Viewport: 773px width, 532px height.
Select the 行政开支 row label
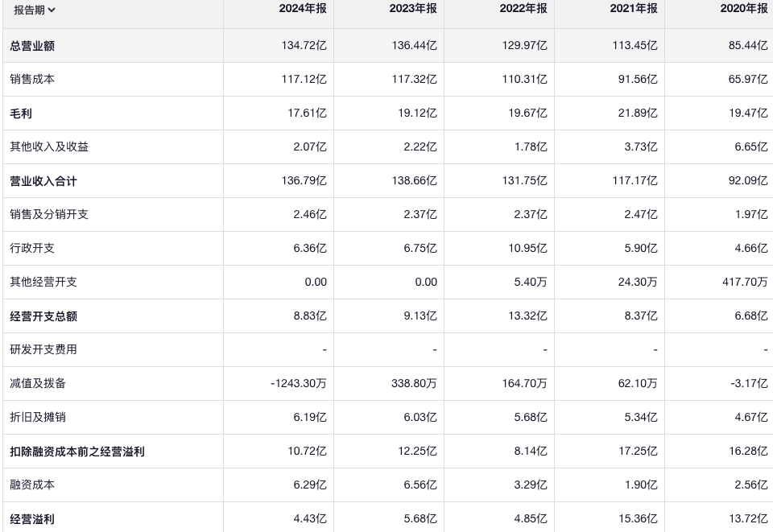(x=32, y=249)
